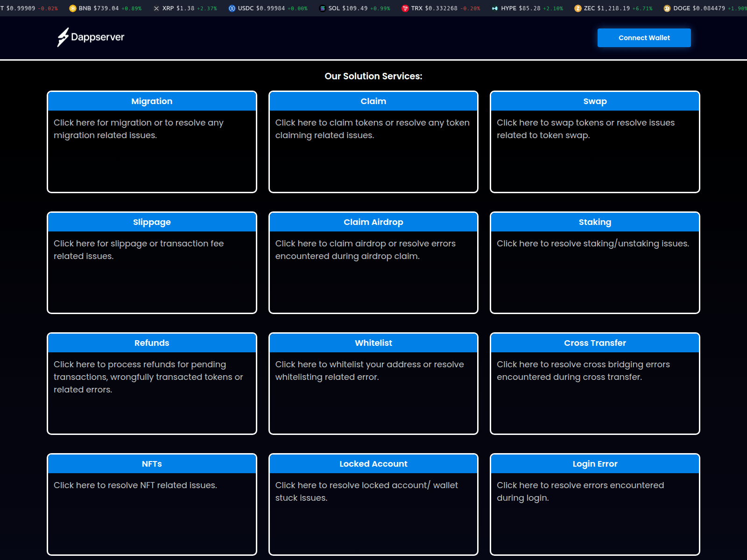The height and width of the screenshot is (560, 747).
Task: Click the claim tokens description text
Action: coord(373,129)
